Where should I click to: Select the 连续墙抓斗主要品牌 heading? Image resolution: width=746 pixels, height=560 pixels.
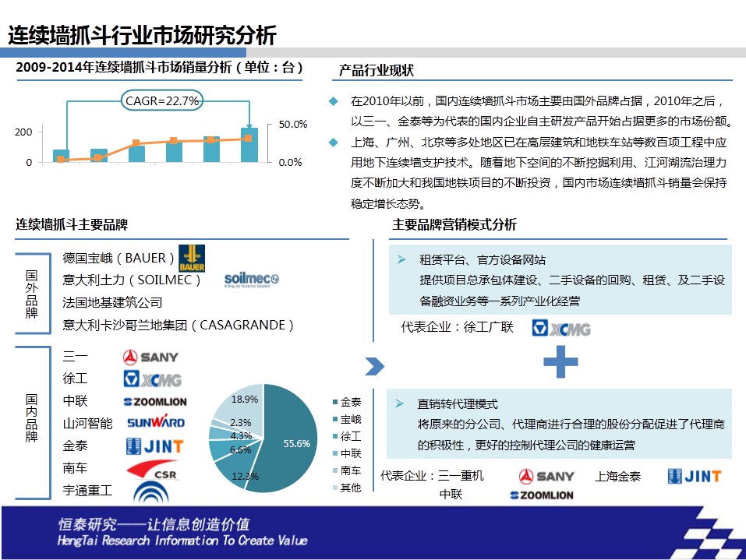pos(72,224)
